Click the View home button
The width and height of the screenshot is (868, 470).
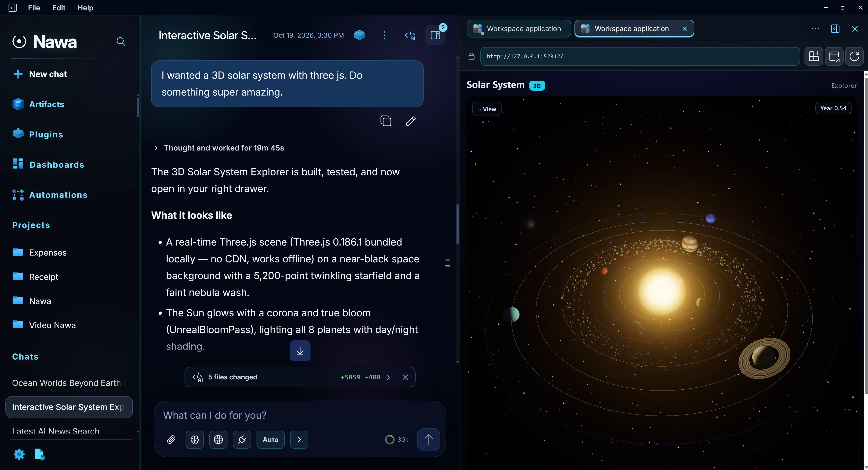(x=487, y=109)
